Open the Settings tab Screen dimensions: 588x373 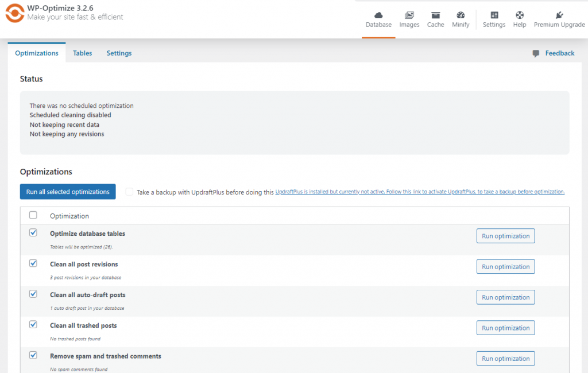pos(119,53)
